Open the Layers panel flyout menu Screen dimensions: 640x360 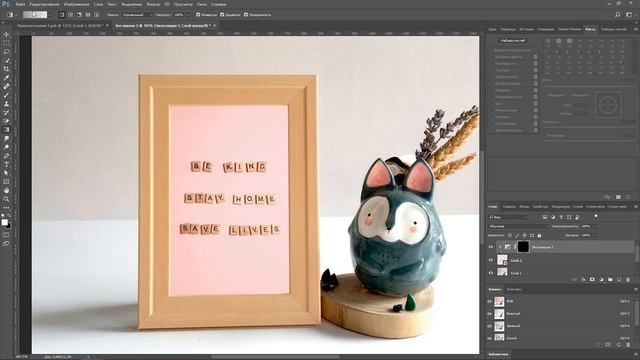click(x=636, y=207)
